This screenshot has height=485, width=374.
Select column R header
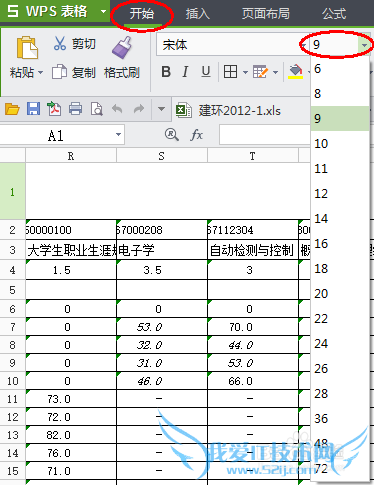[x=71, y=156]
